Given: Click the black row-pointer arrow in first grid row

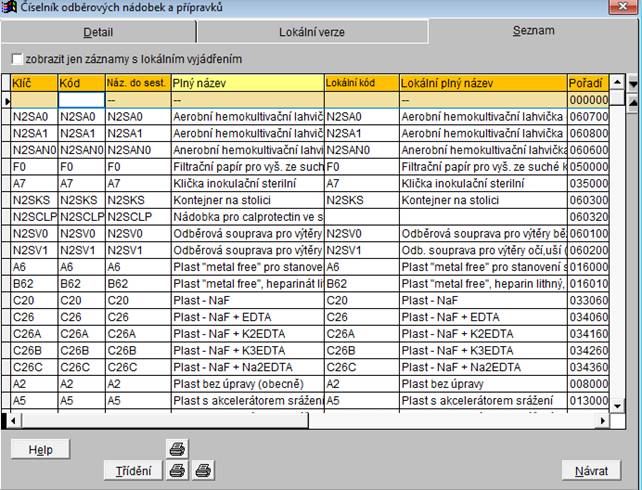Looking at the screenshot, I should point(9,101).
